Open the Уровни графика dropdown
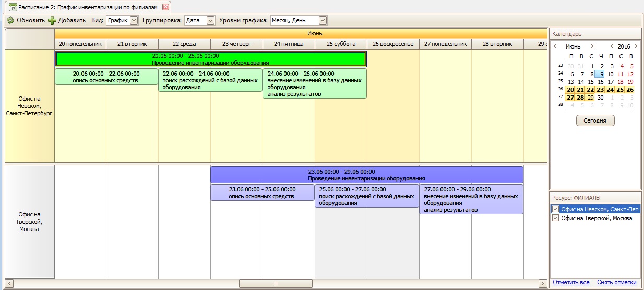This screenshot has height=290, width=644. point(323,20)
